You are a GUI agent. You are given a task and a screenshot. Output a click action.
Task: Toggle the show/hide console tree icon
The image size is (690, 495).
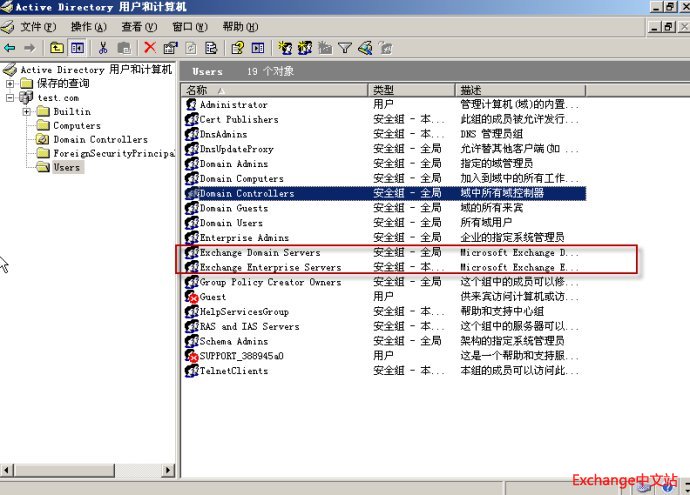point(76,47)
